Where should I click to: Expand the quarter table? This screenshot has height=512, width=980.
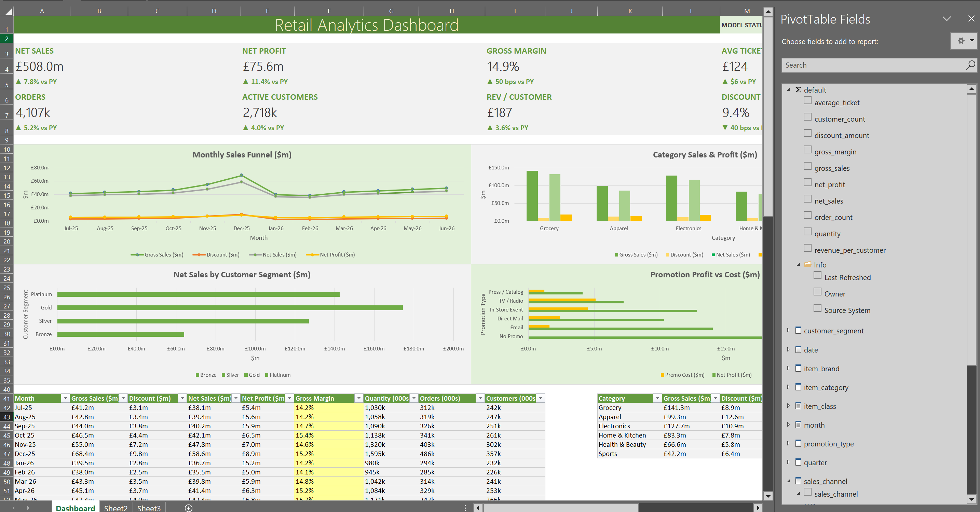point(788,462)
